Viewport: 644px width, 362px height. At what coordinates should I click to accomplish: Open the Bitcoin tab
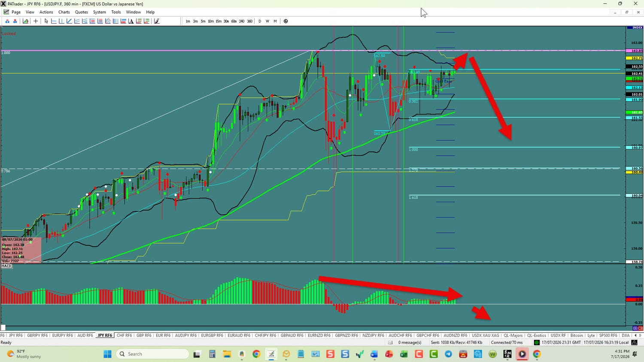pyautogui.click(x=577, y=335)
